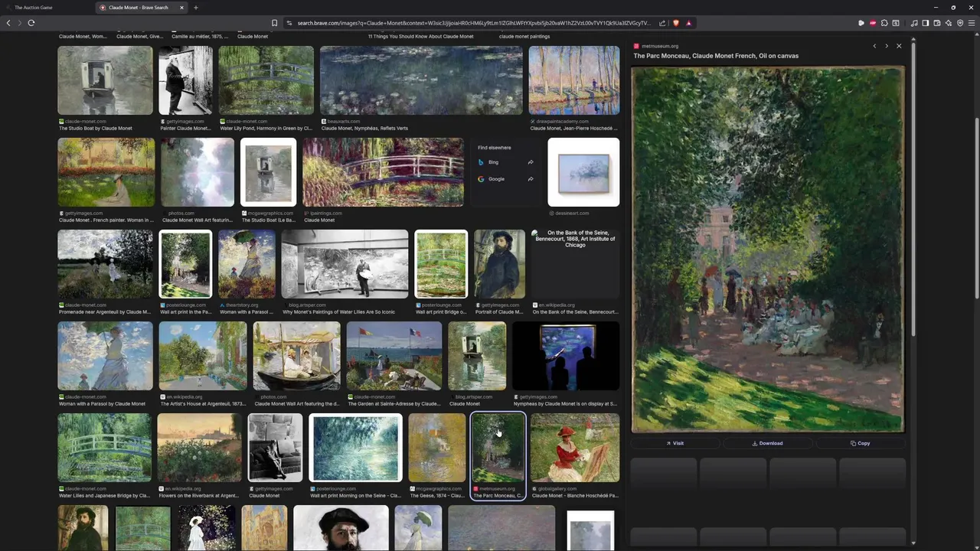Viewport: 980px width, 551px height.
Task: Click the large Parc Monceau preview image
Action: click(x=767, y=249)
